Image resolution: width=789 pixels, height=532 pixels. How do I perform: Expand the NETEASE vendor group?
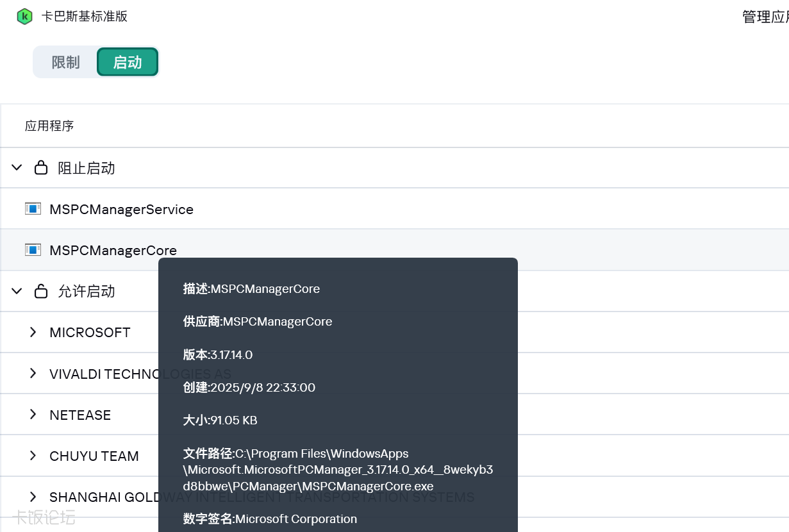33,415
